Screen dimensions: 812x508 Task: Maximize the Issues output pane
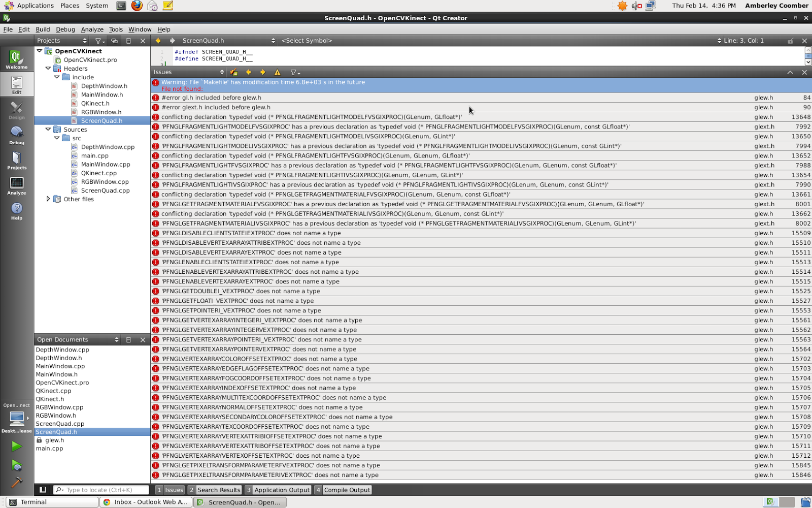pos(790,72)
